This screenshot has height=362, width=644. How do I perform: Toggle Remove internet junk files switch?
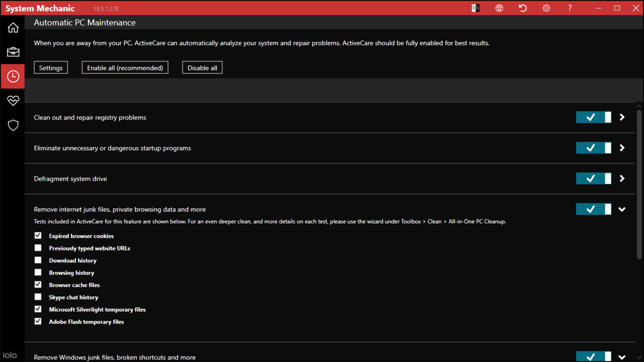(594, 209)
